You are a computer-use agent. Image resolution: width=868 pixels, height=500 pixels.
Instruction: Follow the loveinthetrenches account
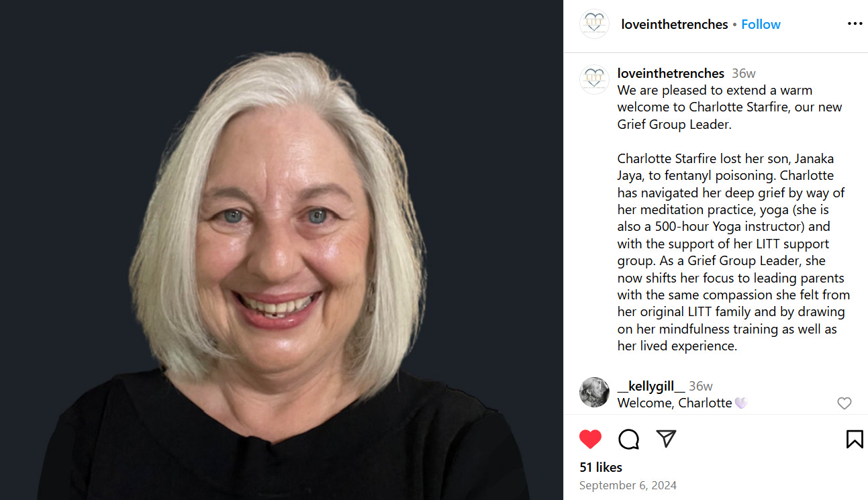click(x=761, y=24)
